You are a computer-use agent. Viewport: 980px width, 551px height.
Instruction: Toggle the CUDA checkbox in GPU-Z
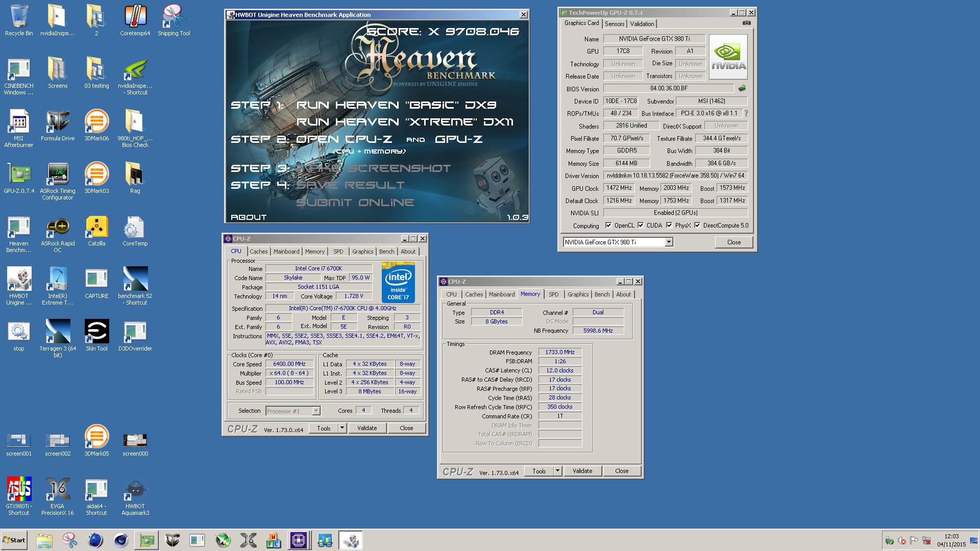(640, 225)
